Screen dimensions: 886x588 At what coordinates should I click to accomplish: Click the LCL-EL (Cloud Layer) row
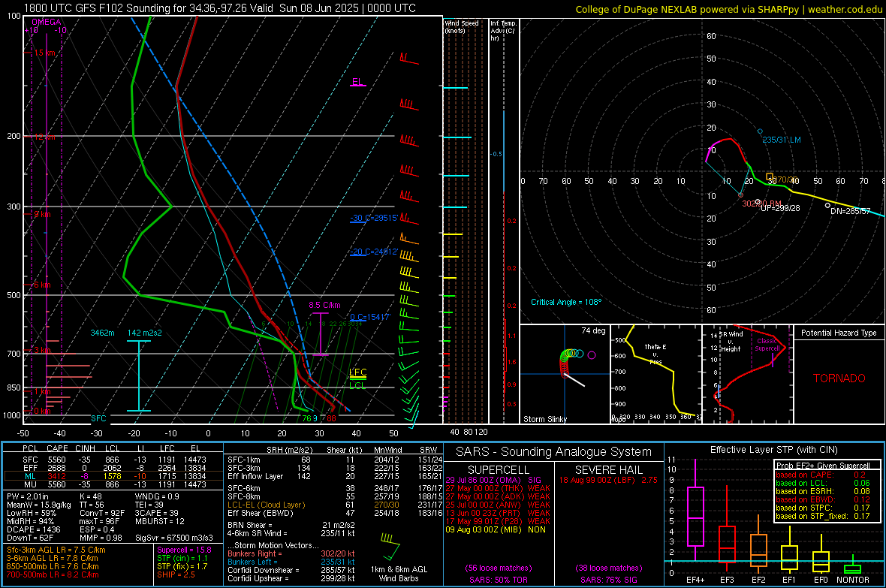335,505
